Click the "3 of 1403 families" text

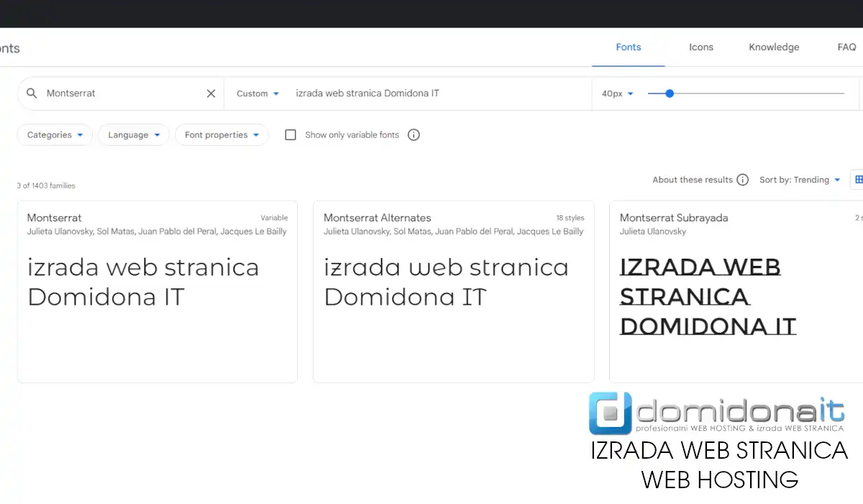click(46, 185)
